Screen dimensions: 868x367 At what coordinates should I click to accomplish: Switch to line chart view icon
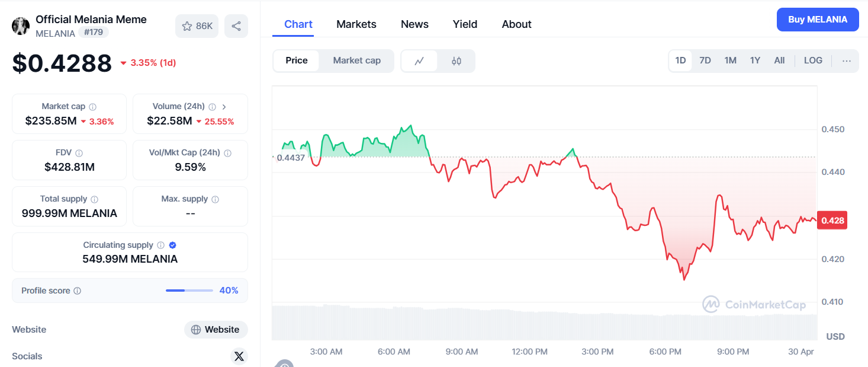coord(419,61)
